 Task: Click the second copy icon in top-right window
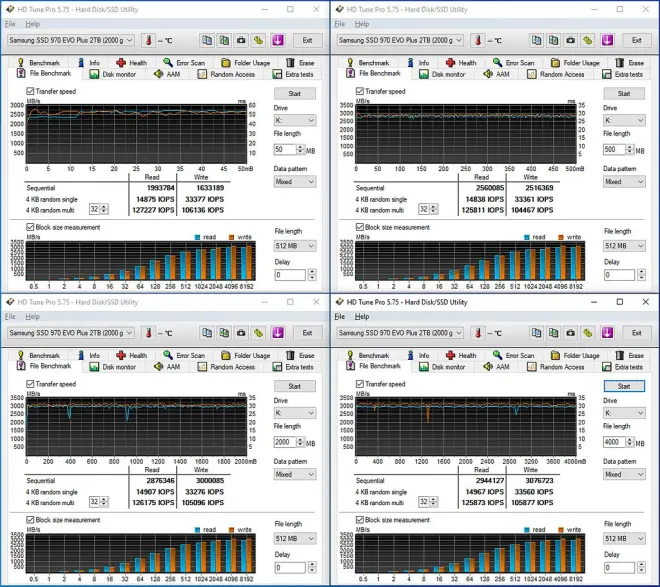553,40
